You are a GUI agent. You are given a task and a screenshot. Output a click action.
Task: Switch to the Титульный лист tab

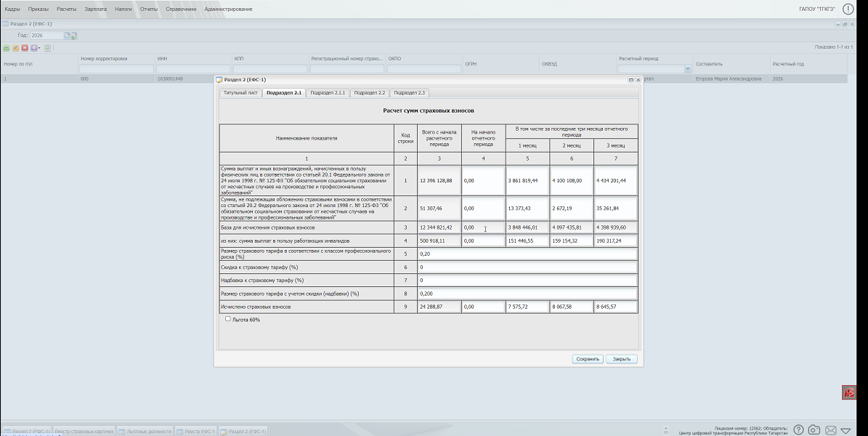click(x=240, y=93)
